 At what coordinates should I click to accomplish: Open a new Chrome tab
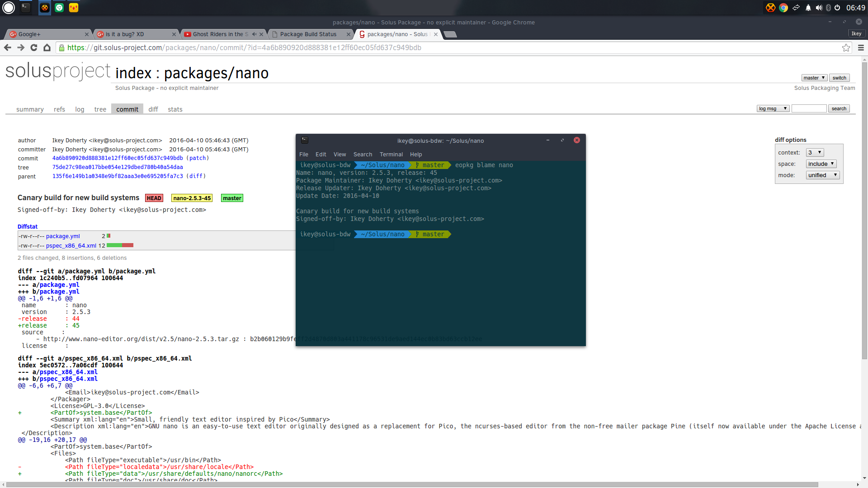tap(450, 34)
